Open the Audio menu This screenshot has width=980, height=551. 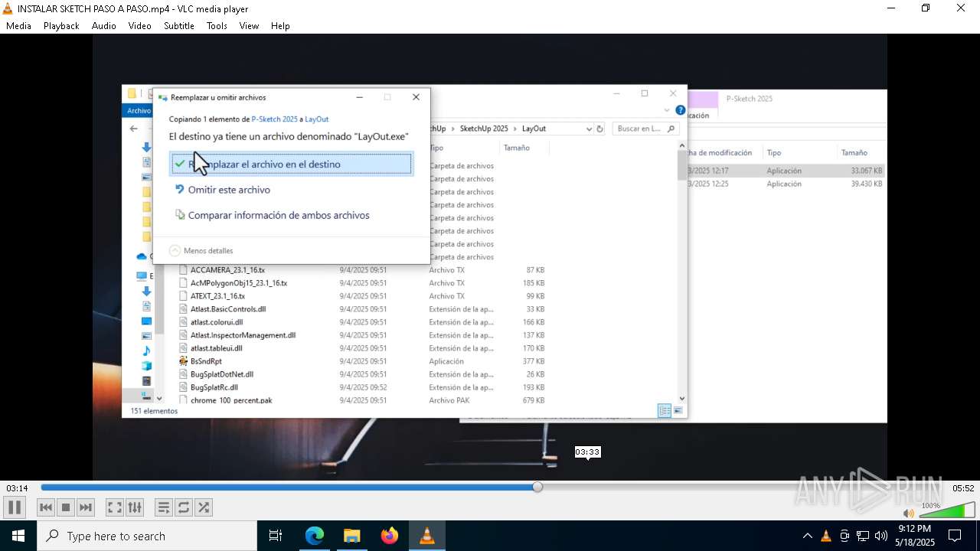103,25
